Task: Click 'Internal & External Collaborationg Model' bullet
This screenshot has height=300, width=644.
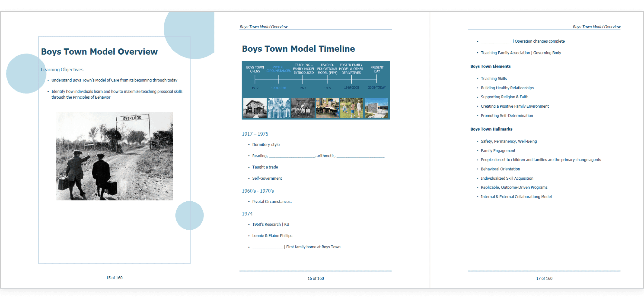Action: click(516, 197)
